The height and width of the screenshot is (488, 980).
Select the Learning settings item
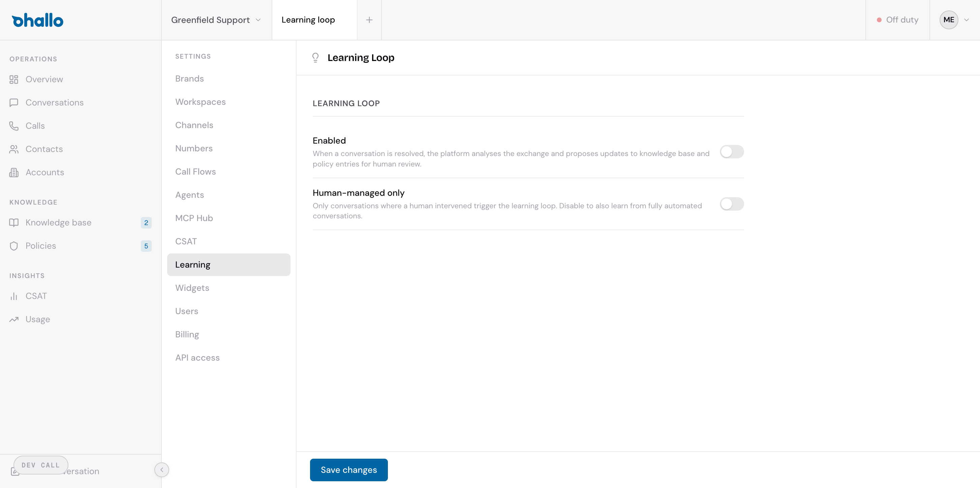point(228,265)
